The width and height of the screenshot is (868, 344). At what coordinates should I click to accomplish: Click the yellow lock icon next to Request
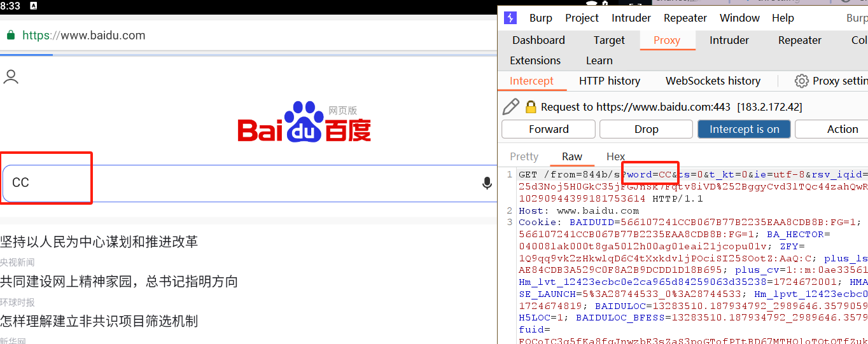531,107
